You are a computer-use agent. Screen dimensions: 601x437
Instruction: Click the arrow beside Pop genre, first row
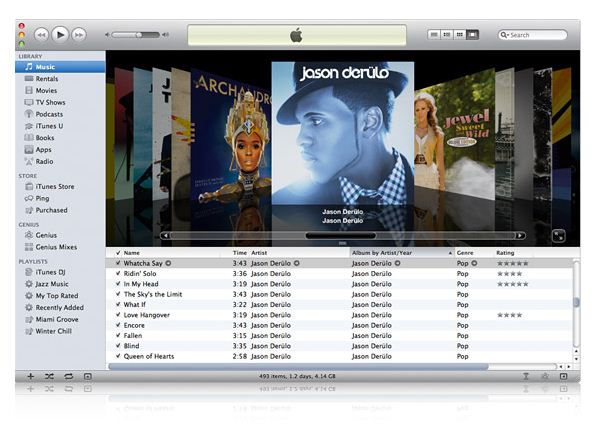pos(474,263)
